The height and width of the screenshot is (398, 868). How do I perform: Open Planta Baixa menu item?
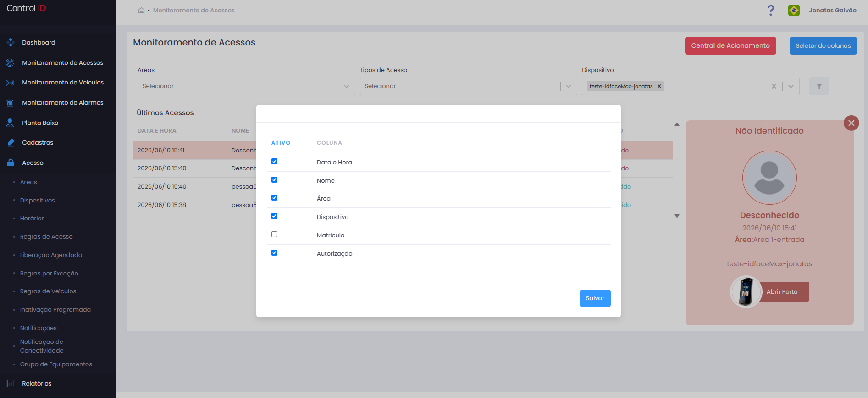40,123
